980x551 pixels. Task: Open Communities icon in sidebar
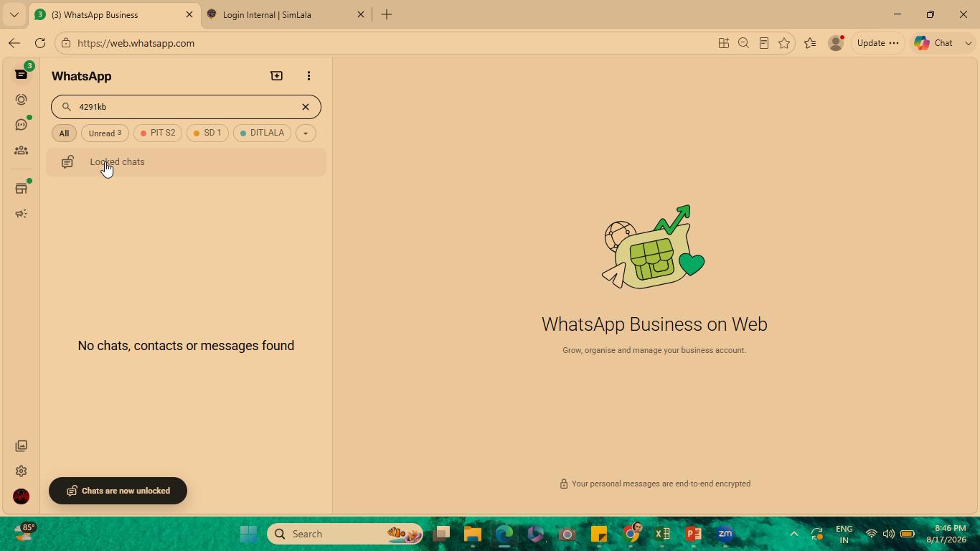click(22, 151)
